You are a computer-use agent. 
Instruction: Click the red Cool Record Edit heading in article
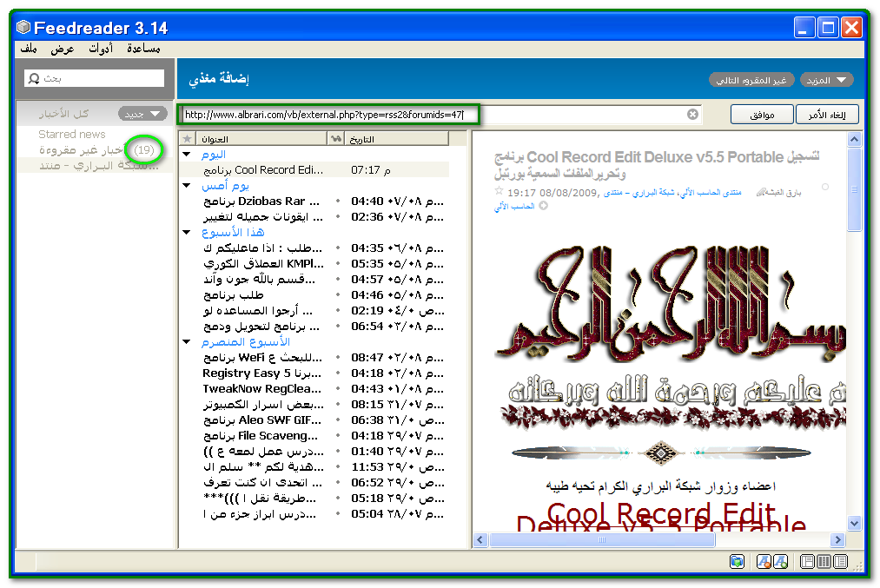point(660,518)
